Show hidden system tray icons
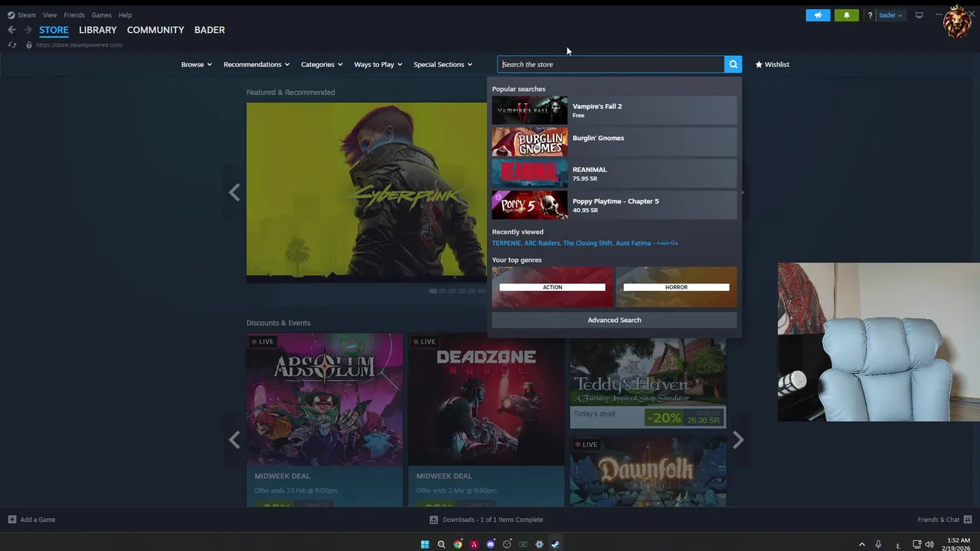 click(x=862, y=545)
